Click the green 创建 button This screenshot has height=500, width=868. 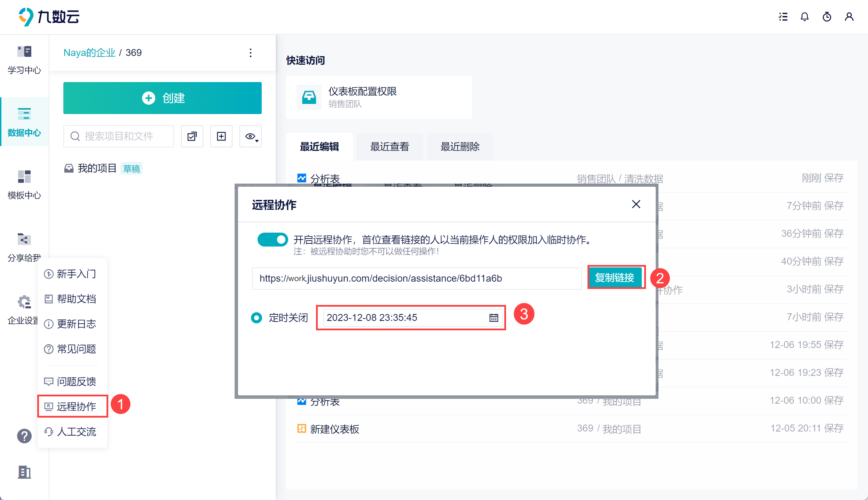[x=162, y=98]
